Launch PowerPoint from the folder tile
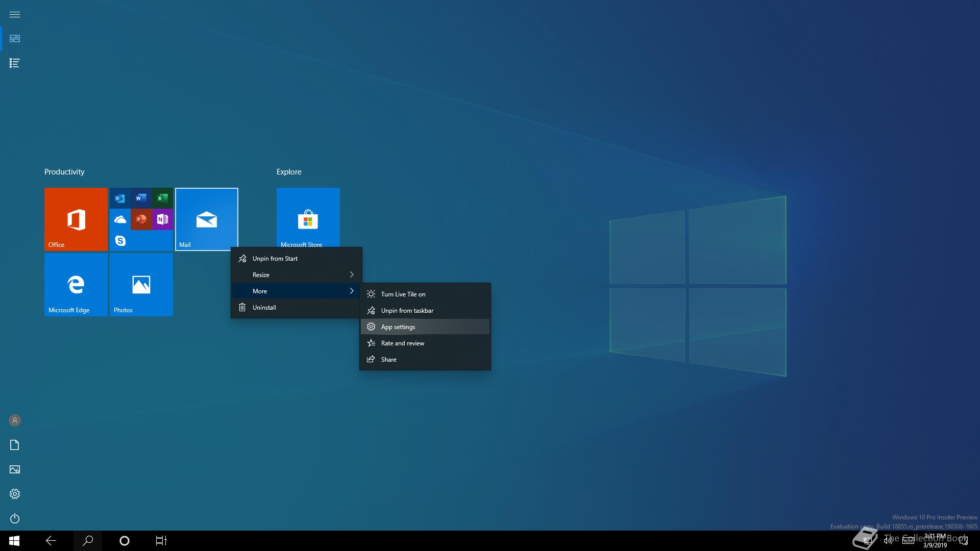This screenshot has height=551, width=980. coord(141,219)
